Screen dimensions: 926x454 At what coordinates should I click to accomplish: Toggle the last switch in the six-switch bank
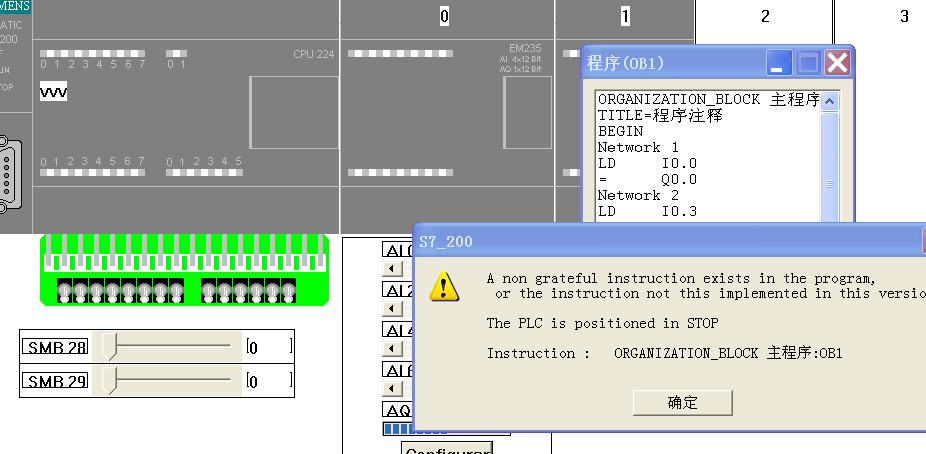(x=288, y=291)
